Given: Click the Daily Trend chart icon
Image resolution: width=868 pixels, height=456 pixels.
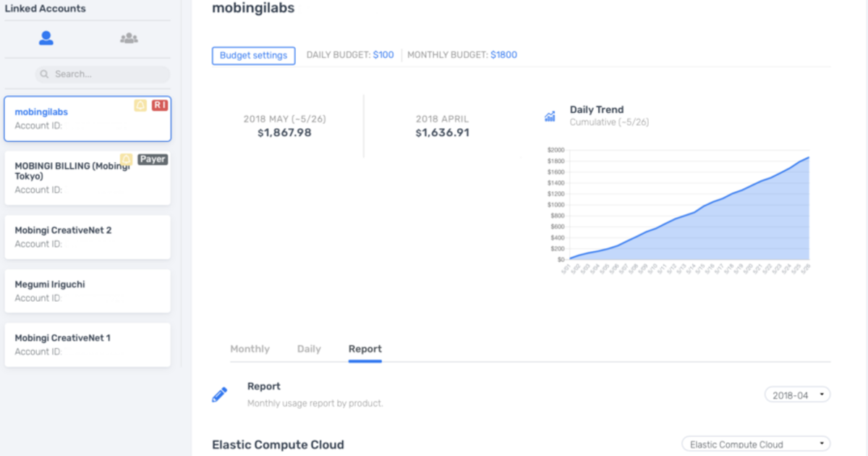Looking at the screenshot, I should tap(550, 116).
